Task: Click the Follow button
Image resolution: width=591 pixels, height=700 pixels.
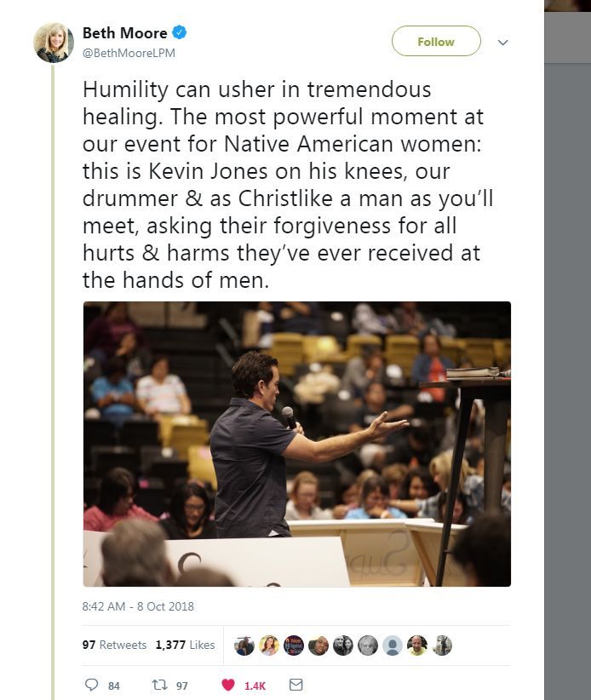Action: (436, 41)
